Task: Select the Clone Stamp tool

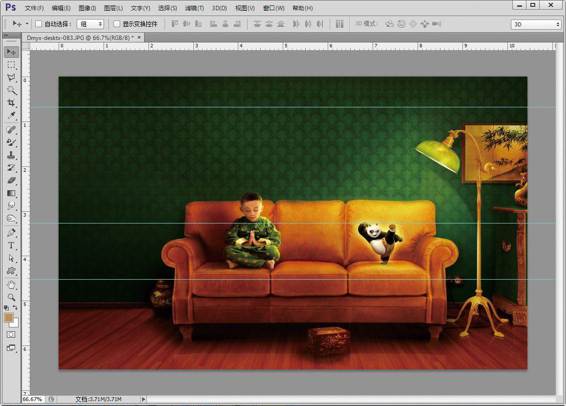Action: pyautogui.click(x=11, y=155)
